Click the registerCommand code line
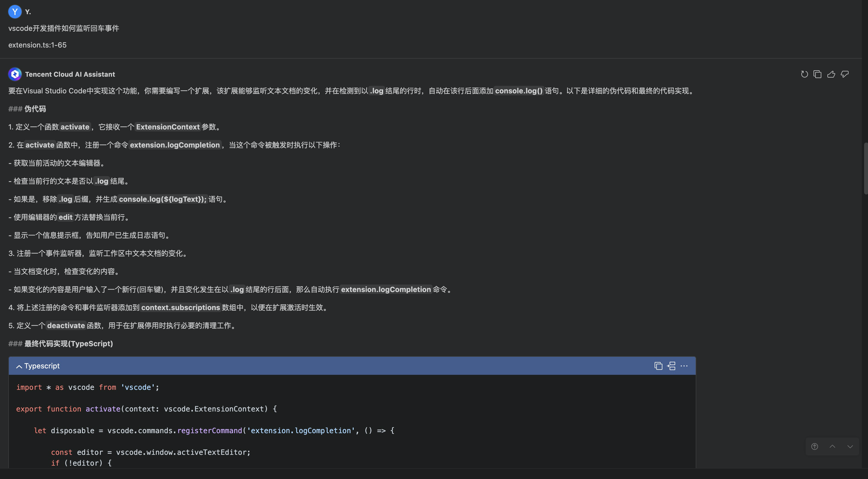The height and width of the screenshot is (479, 868). pyautogui.click(x=214, y=430)
